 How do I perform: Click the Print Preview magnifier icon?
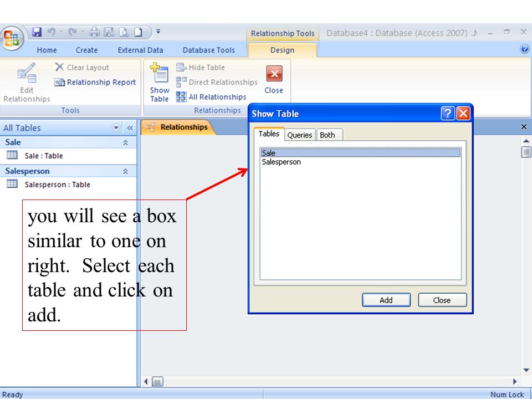[x=124, y=32]
